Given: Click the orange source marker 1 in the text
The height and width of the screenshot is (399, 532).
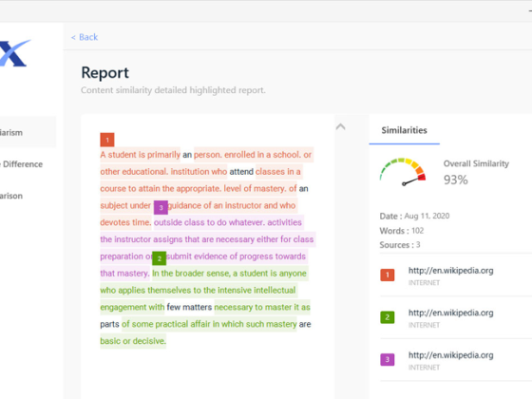Looking at the screenshot, I should pyautogui.click(x=107, y=140).
